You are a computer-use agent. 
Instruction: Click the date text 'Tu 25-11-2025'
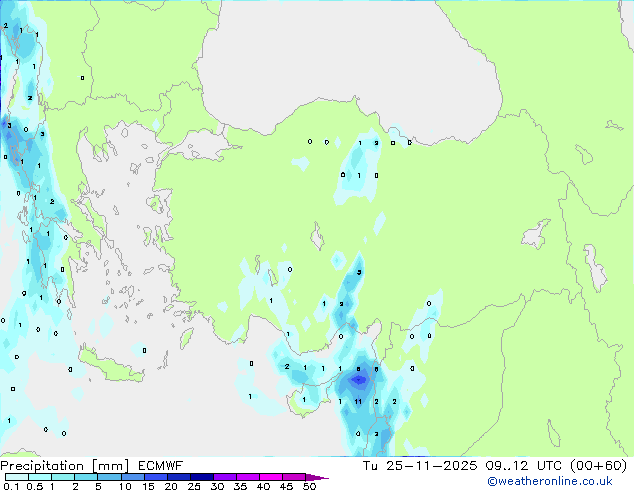point(420,466)
